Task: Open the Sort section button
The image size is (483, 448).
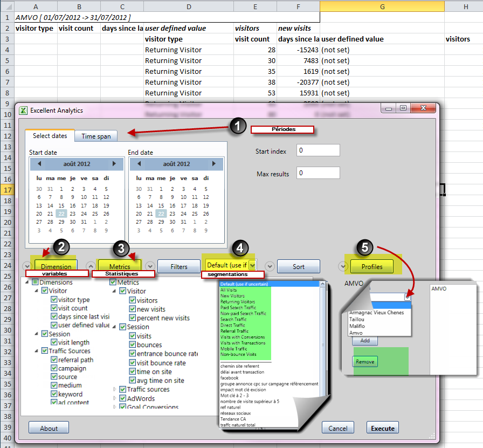Action: click(299, 266)
